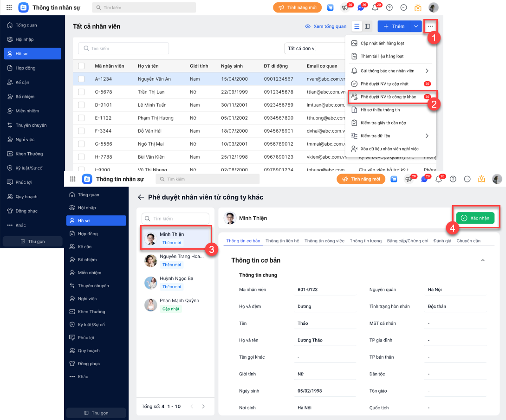Open Kiểm tra giấy tờ cần nộp
The height and width of the screenshot is (420, 506).
coord(383,123)
